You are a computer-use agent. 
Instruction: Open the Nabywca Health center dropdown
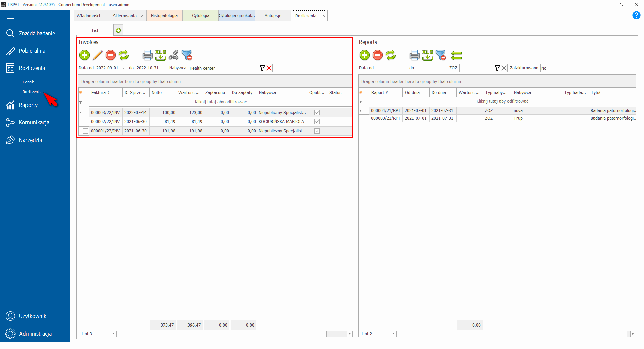click(x=219, y=68)
